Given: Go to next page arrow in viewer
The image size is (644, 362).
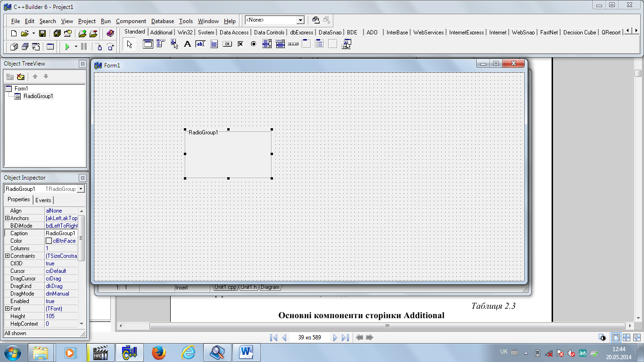Looking at the screenshot, I should click(x=335, y=337).
